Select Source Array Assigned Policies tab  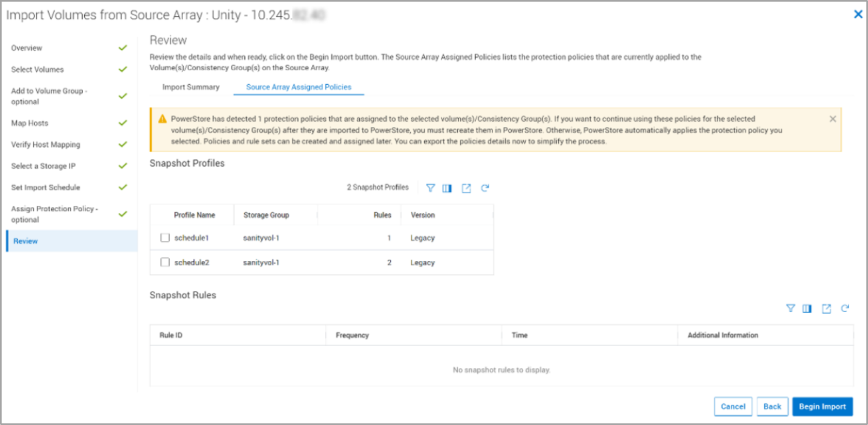[x=298, y=87]
